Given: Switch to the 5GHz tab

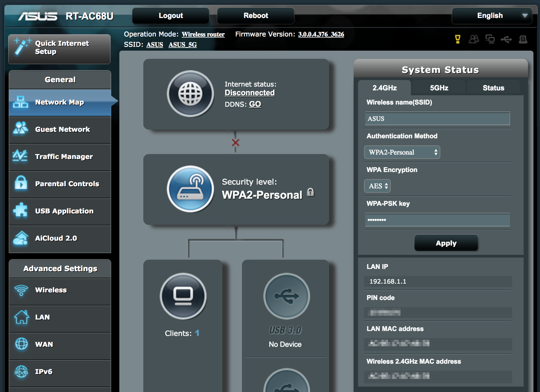Looking at the screenshot, I should pos(439,88).
